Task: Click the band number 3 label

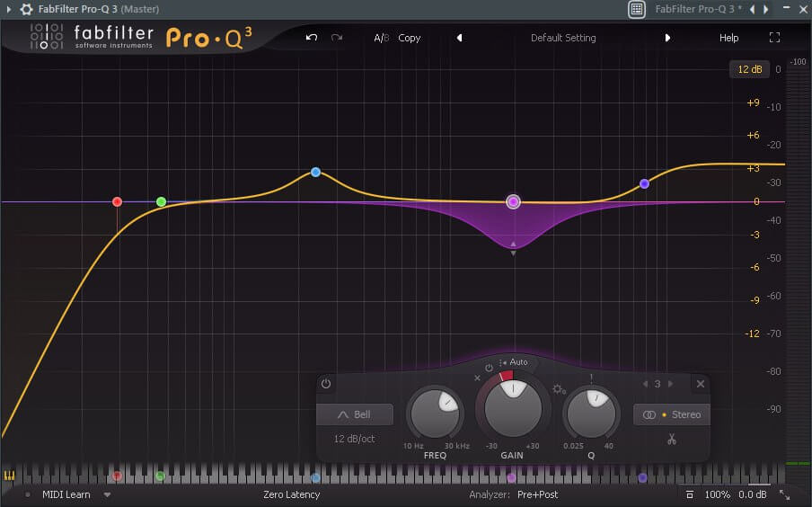Action: pos(658,384)
